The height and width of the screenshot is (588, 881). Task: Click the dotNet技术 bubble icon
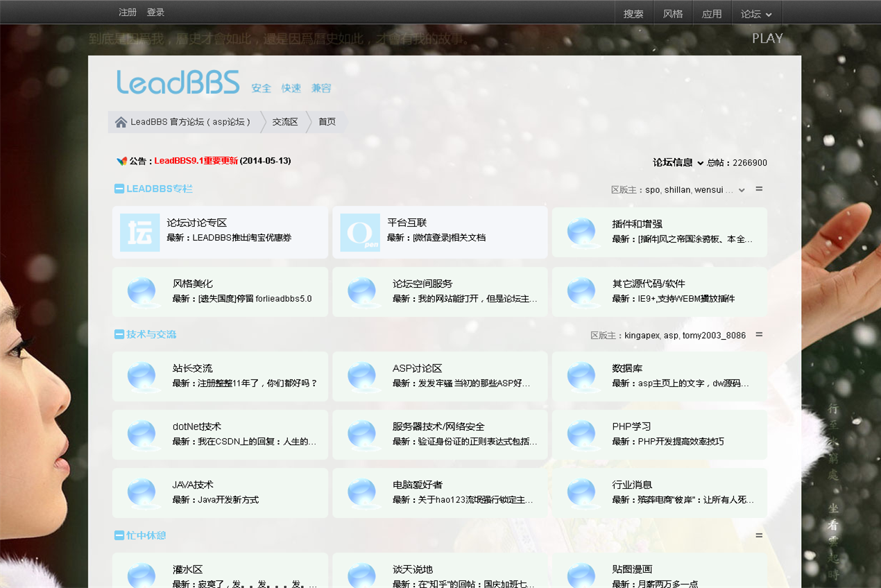142,435
